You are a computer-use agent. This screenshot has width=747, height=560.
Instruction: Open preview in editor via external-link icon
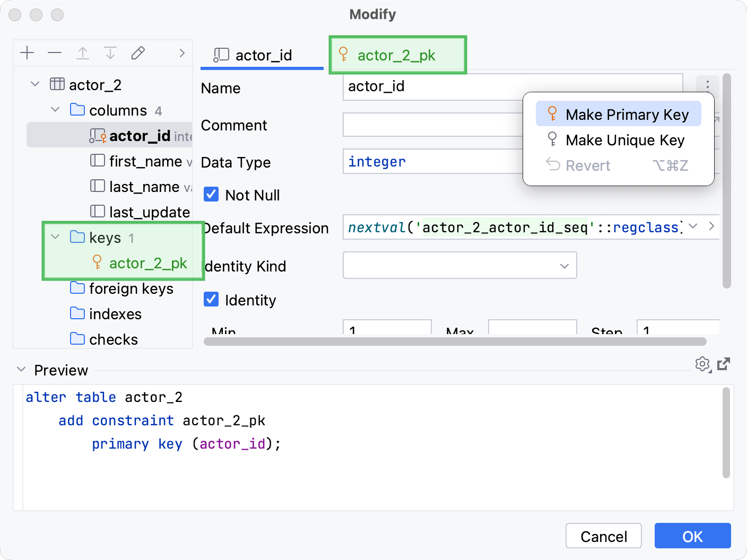724,364
